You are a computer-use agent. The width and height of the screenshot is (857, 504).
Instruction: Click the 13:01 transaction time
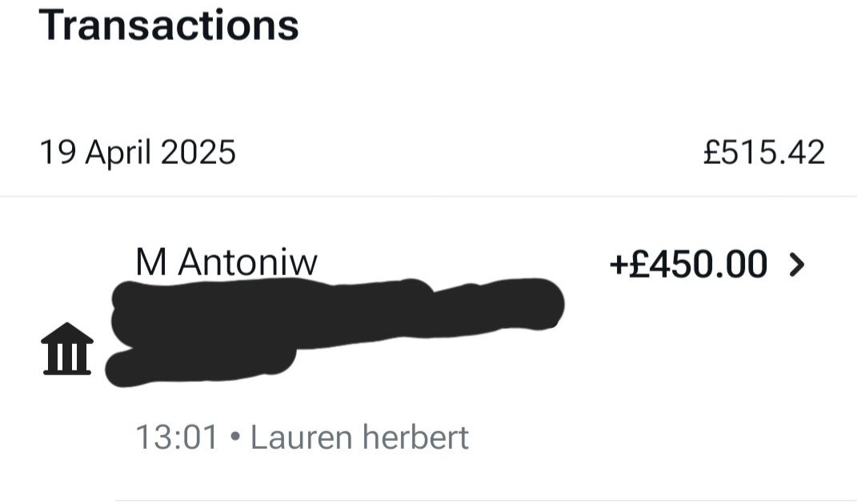pos(176,438)
